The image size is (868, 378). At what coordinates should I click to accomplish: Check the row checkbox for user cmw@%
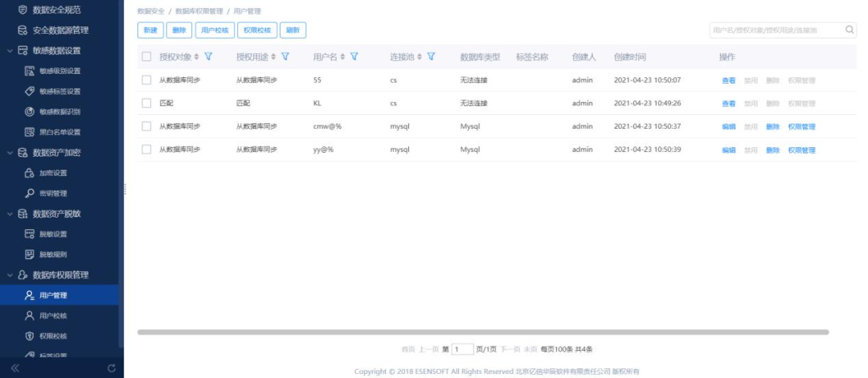146,126
